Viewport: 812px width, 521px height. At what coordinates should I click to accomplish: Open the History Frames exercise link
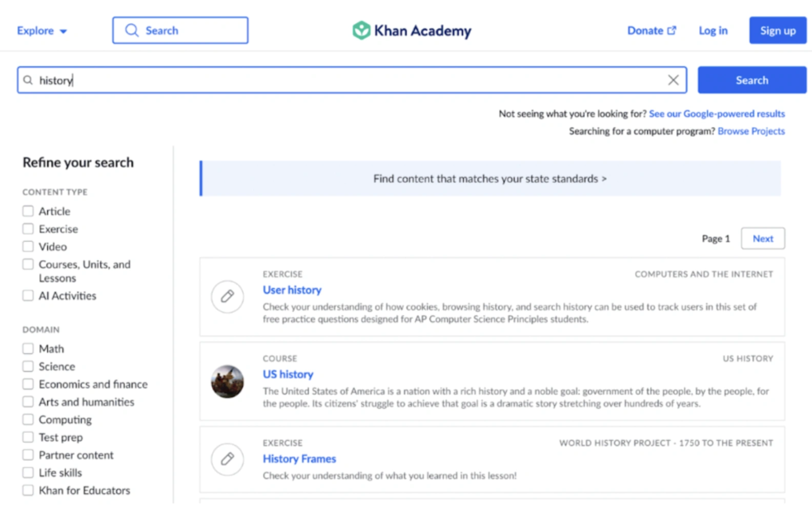[299, 459]
